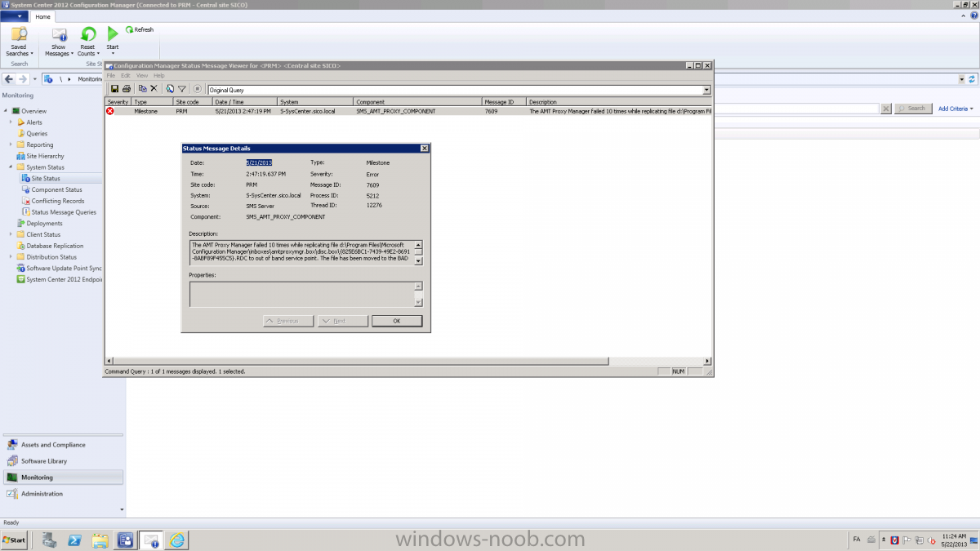Print messages from Status Message Viewer toolbar
The image size is (980, 551).
click(127, 88)
